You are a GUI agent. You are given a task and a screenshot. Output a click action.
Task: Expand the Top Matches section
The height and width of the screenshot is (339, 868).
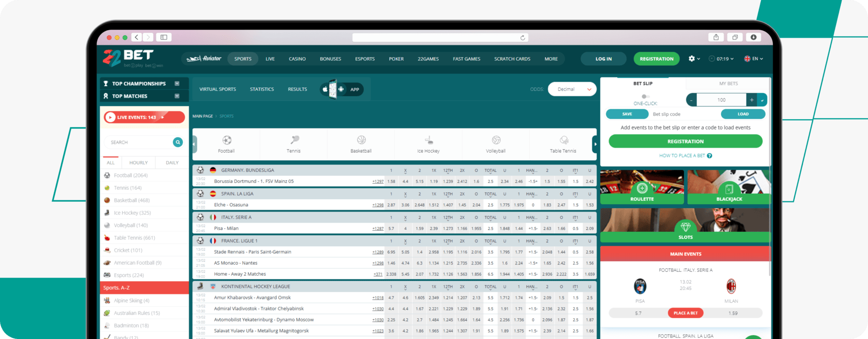(x=177, y=96)
